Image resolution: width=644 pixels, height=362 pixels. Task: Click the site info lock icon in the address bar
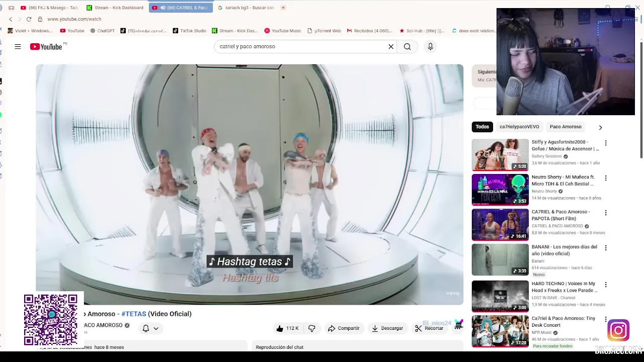pyautogui.click(x=40, y=19)
